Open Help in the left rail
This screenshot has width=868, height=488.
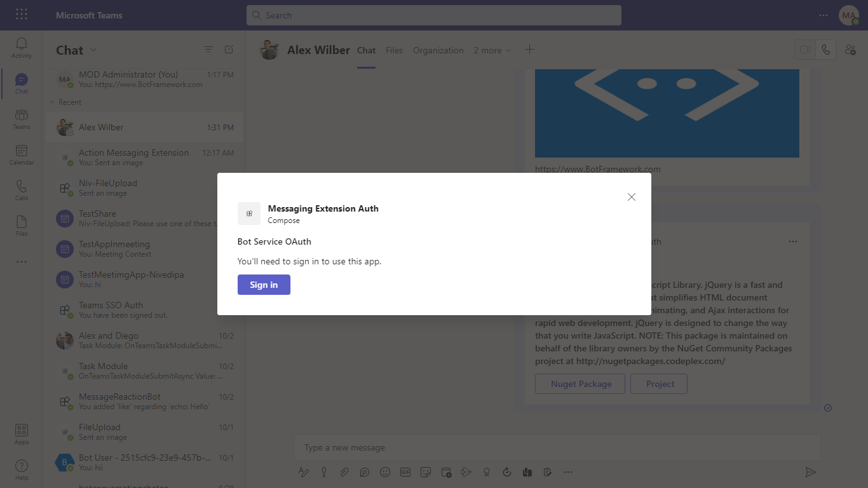click(x=22, y=470)
